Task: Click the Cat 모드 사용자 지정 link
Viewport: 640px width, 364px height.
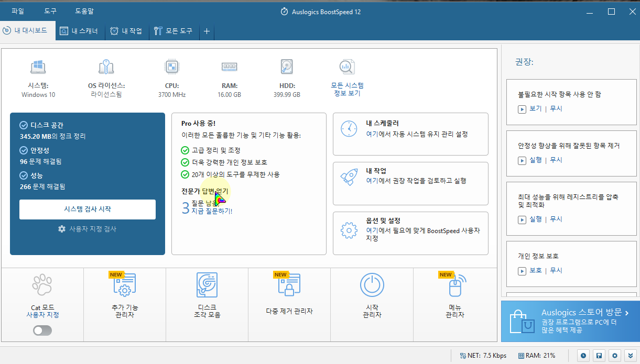Action: click(42, 315)
